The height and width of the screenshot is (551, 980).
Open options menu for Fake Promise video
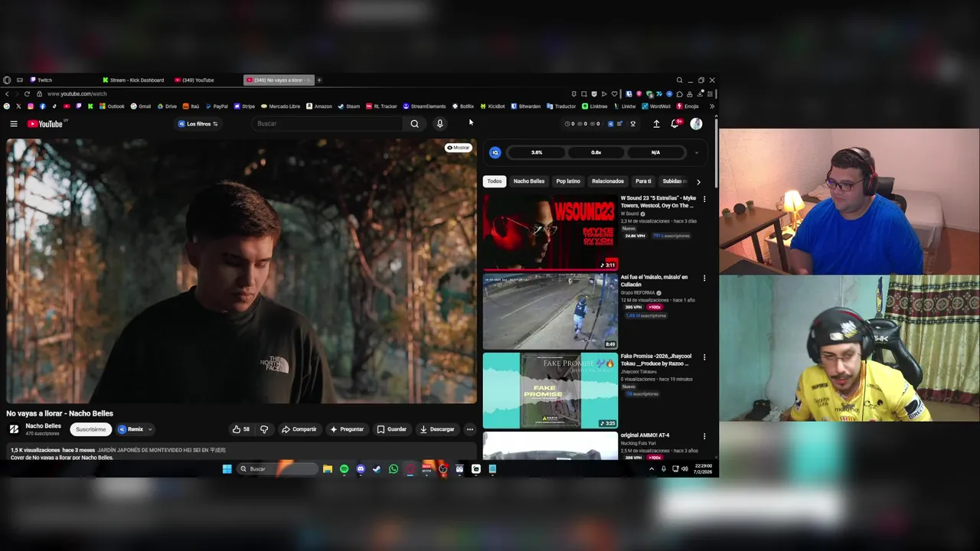click(x=704, y=357)
